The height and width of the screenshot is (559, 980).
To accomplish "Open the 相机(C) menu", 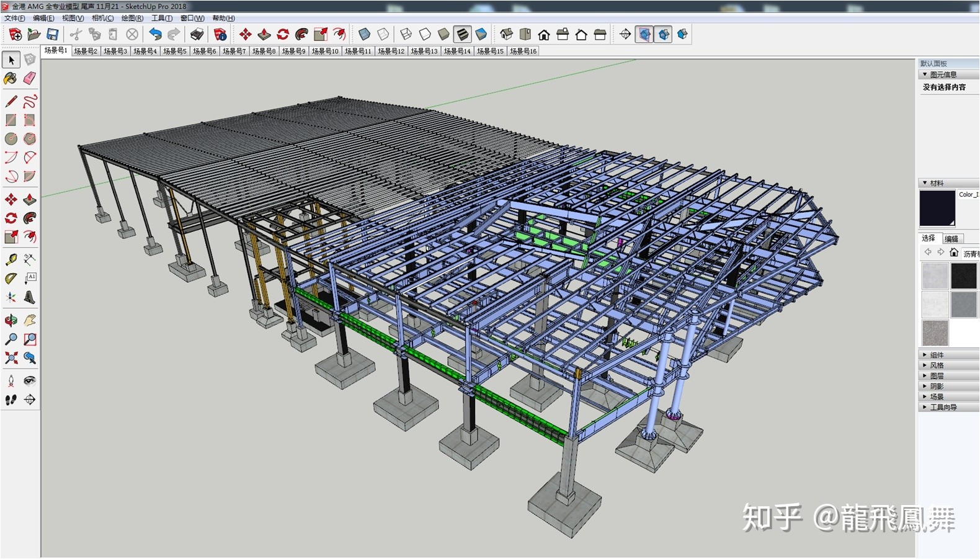I will point(102,18).
